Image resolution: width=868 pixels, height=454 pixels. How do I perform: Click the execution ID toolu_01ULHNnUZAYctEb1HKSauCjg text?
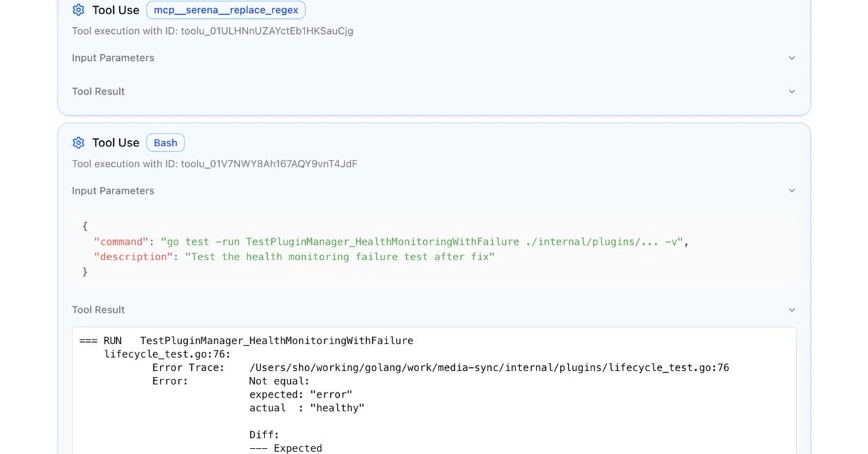(267, 30)
